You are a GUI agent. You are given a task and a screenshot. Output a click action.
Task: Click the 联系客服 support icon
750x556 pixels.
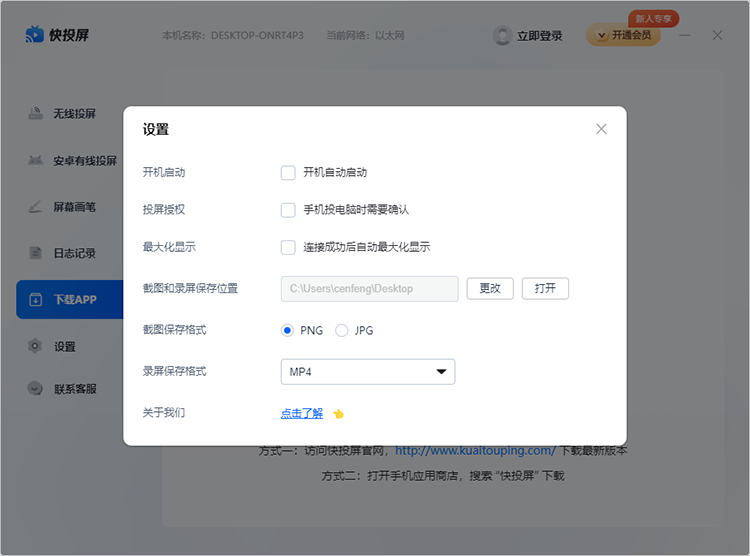coord(35,389)
